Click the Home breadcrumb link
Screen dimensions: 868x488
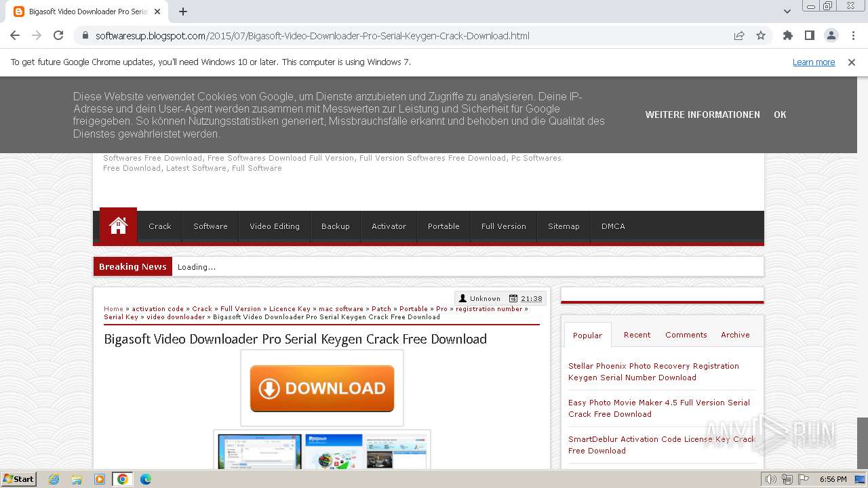[x=113, y=308]
